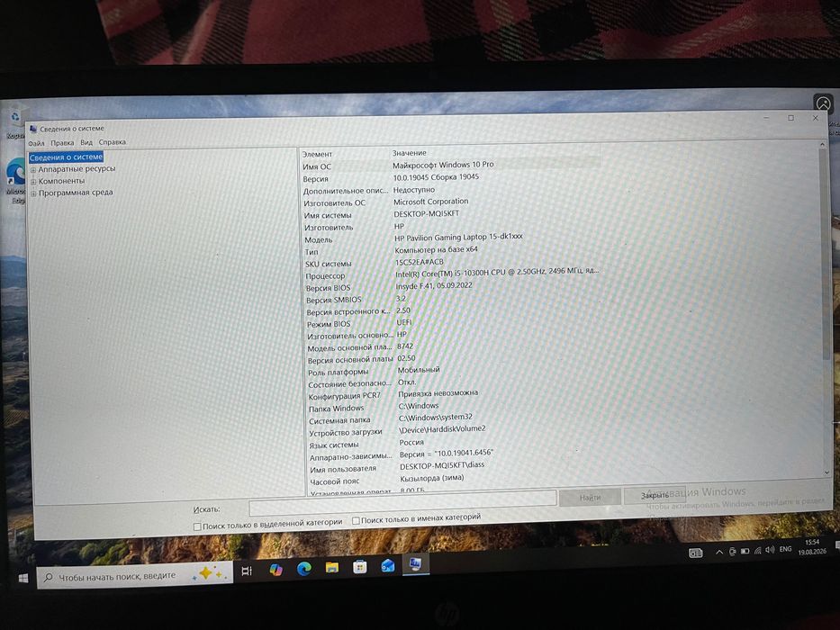The image size is (840, 630).
Task: Open the Файл menu
Action: [36, 143]
